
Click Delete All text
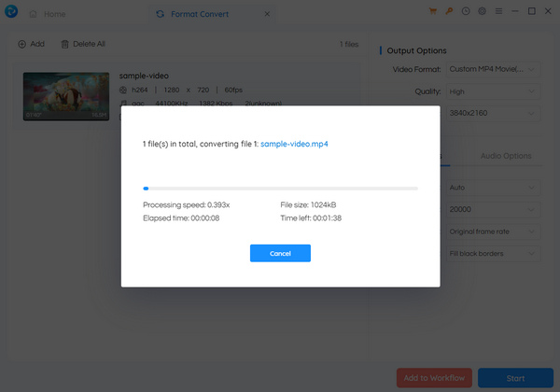pos(89,44)
